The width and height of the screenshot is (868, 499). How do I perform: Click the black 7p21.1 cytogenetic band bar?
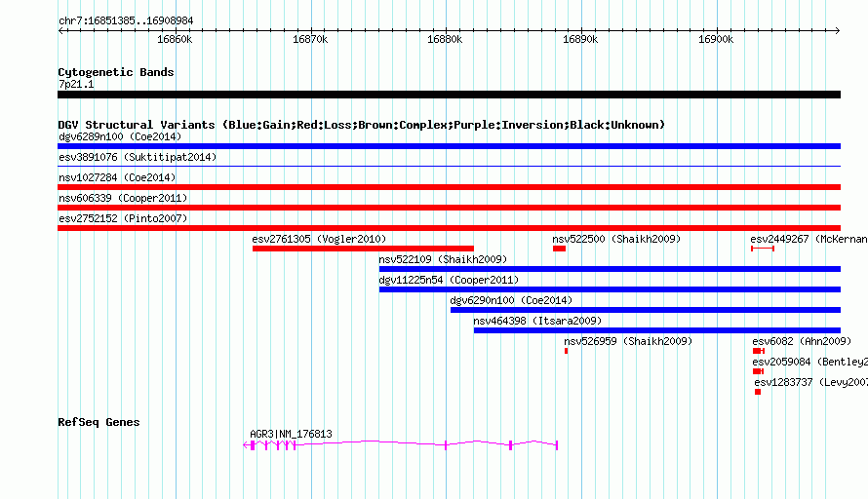pos(449,95)
